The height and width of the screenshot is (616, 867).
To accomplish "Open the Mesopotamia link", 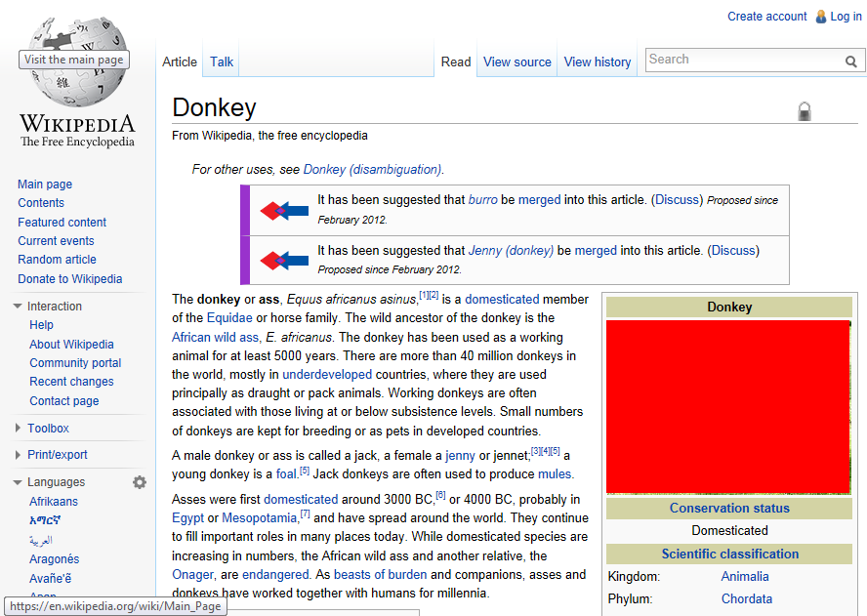I will (x=260, y=518).
